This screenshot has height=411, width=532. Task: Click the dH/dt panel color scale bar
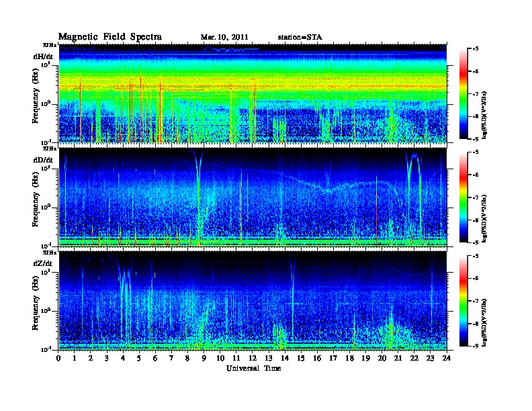click(x=463, y=93)
